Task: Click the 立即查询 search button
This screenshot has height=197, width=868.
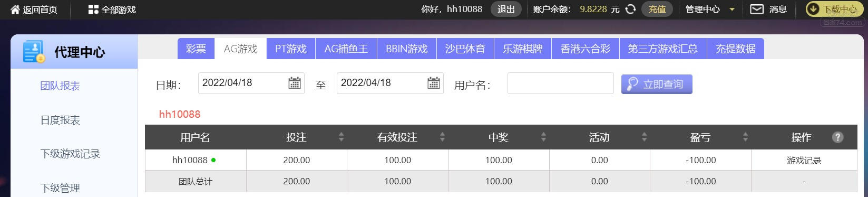Action: point(657,84)
